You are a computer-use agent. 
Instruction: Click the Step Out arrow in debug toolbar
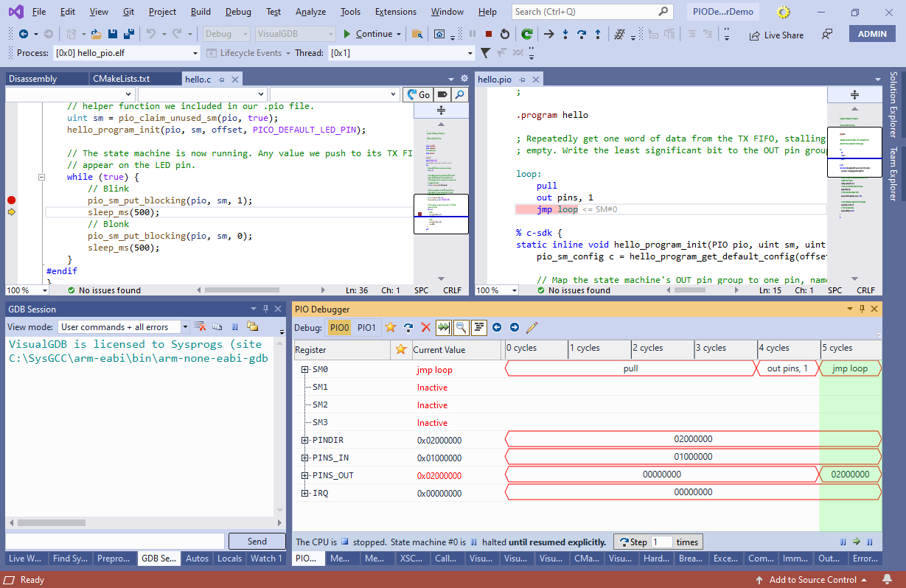coord(597,34)
